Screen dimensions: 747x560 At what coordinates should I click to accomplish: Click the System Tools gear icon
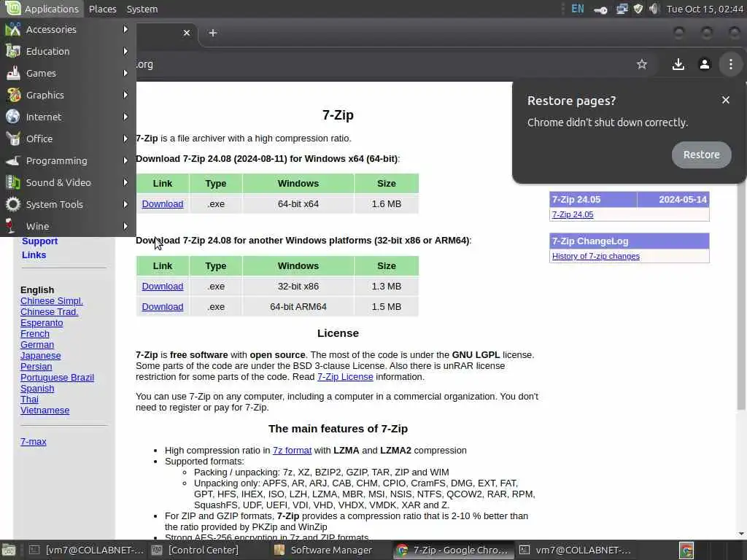point(13,205)
